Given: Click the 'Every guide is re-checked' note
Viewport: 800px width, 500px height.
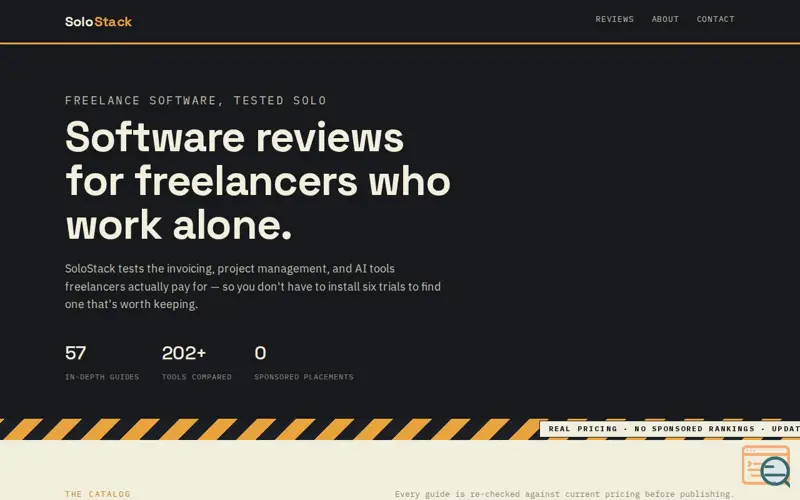Looking at the screenshot, I should point(563,494).
